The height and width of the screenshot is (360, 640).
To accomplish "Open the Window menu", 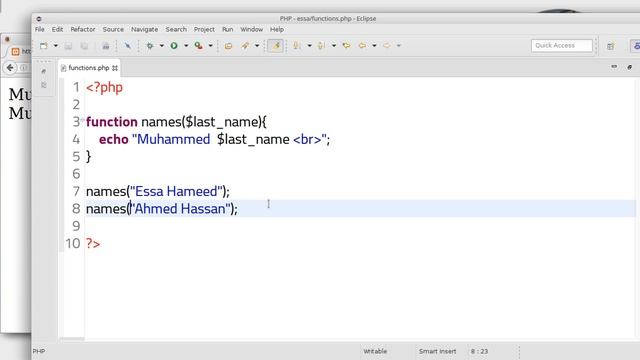I will tap(251, 29).
